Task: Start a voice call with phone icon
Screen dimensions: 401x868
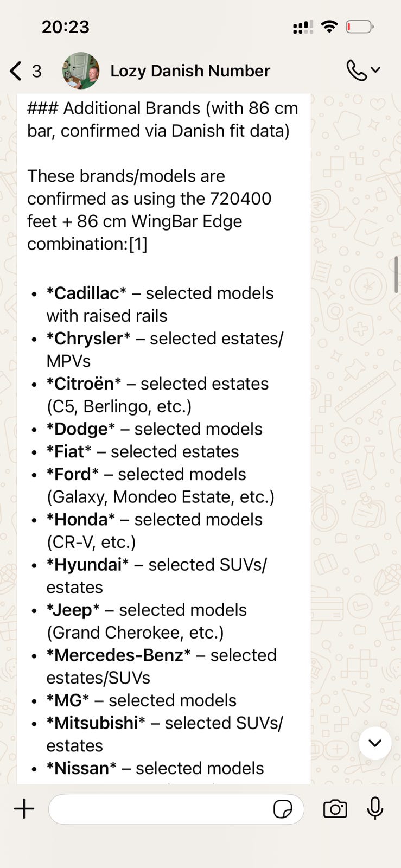Action: click(x=356, y=71)
